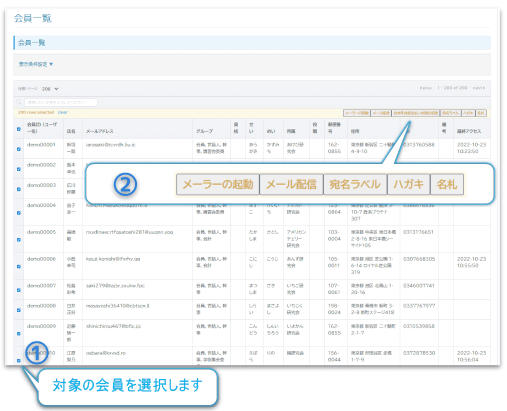Click enlarged メーラーの起動 button in callout
Screen dimensions: 507x411
(218, 184)
